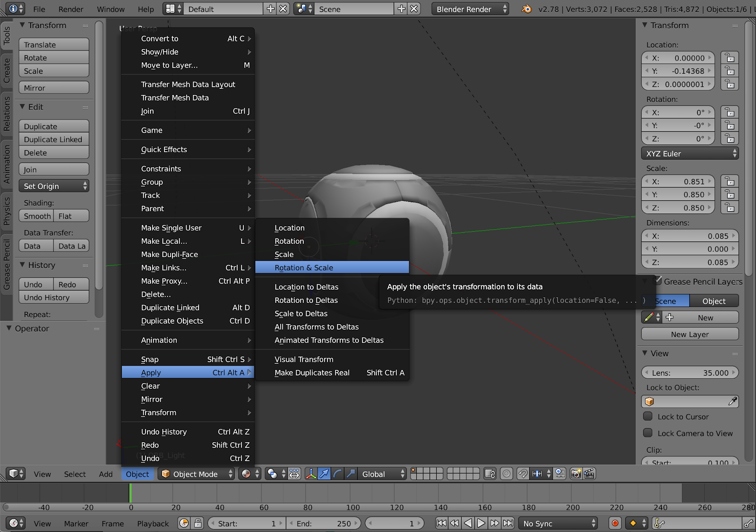Click the add screen layout plus icon
756x532 pixels.
271,9
